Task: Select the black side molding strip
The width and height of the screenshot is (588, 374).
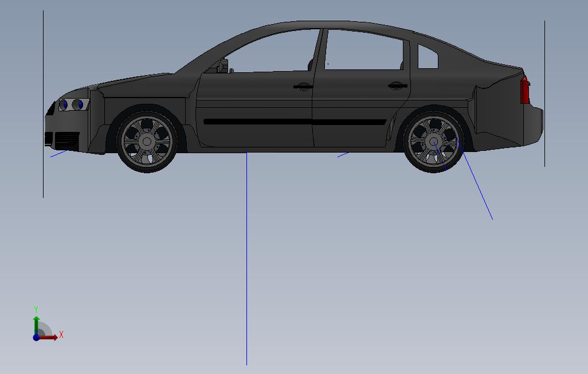Action: (x=295, y=122)
